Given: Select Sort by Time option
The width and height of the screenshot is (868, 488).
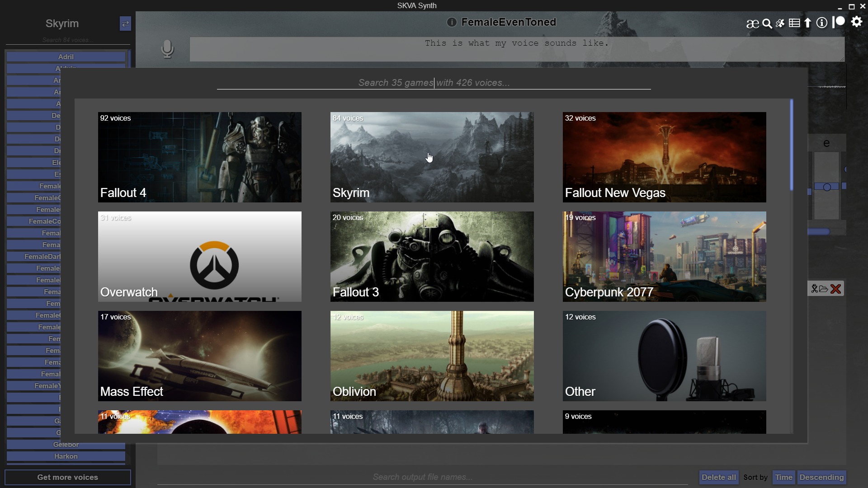Looking at the screenshot, I should tap(783, 477).
